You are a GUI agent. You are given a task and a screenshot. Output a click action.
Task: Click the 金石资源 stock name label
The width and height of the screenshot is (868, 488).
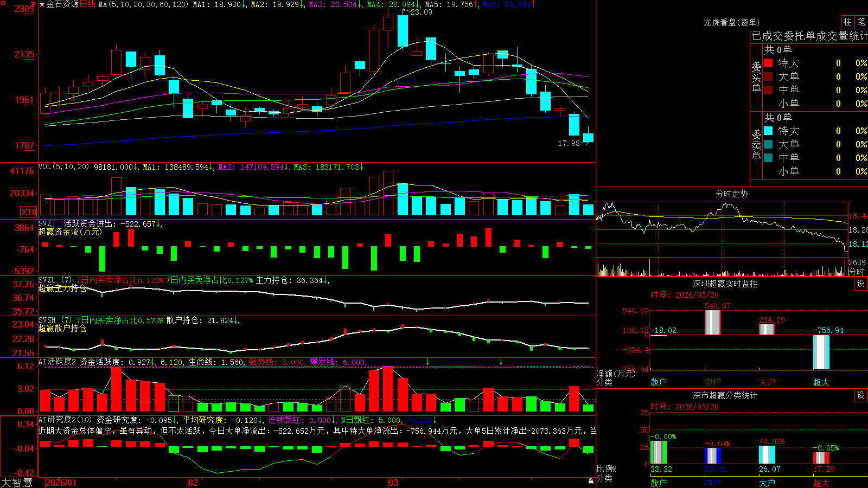point(62,4)
